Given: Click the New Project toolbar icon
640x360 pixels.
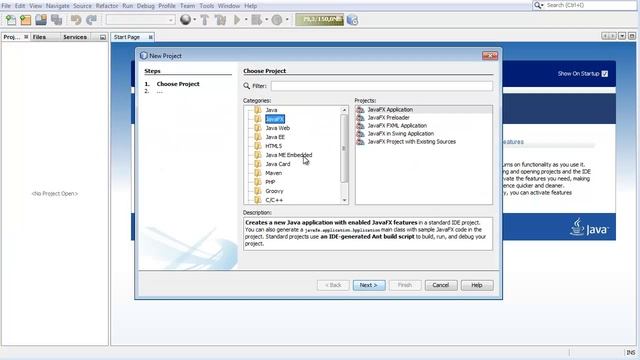Looking at the screenshot, I should click(x=26, y=20).
